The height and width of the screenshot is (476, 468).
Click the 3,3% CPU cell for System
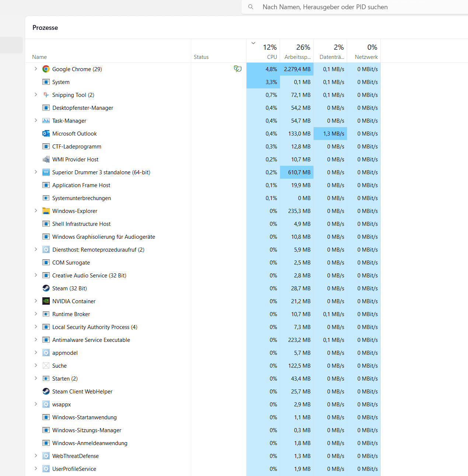[263, 82]
